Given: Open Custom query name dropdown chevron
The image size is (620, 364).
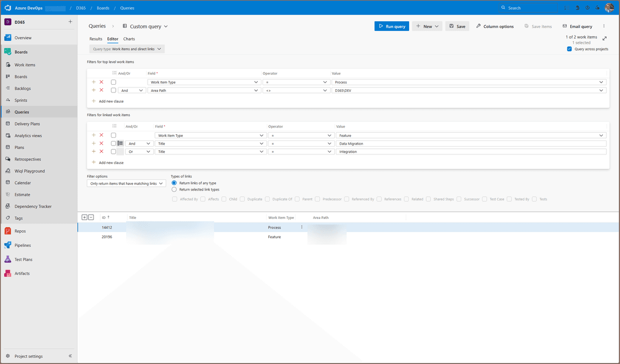Looking at the screenshot, I should click(x=166, y=26).
